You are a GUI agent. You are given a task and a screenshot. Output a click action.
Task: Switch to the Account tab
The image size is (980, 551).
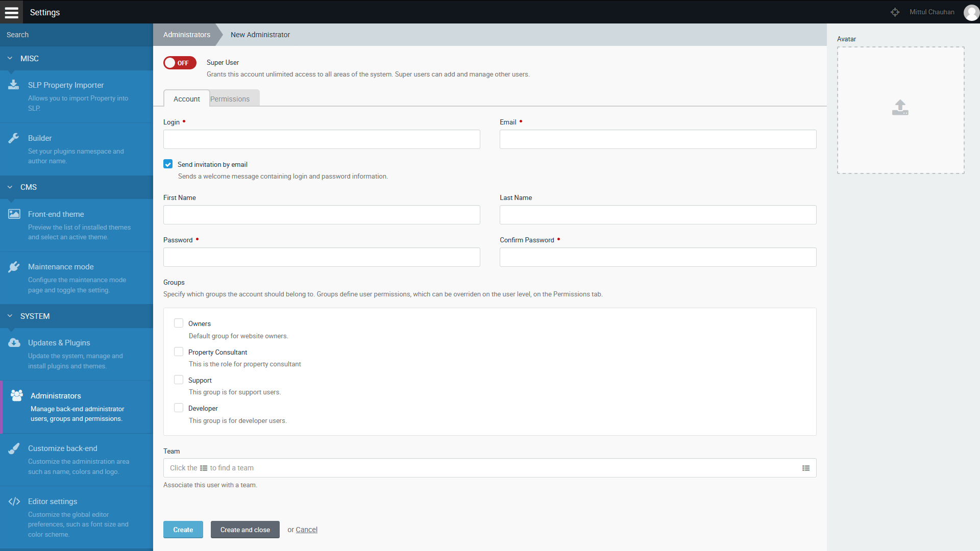click(186, 99)
